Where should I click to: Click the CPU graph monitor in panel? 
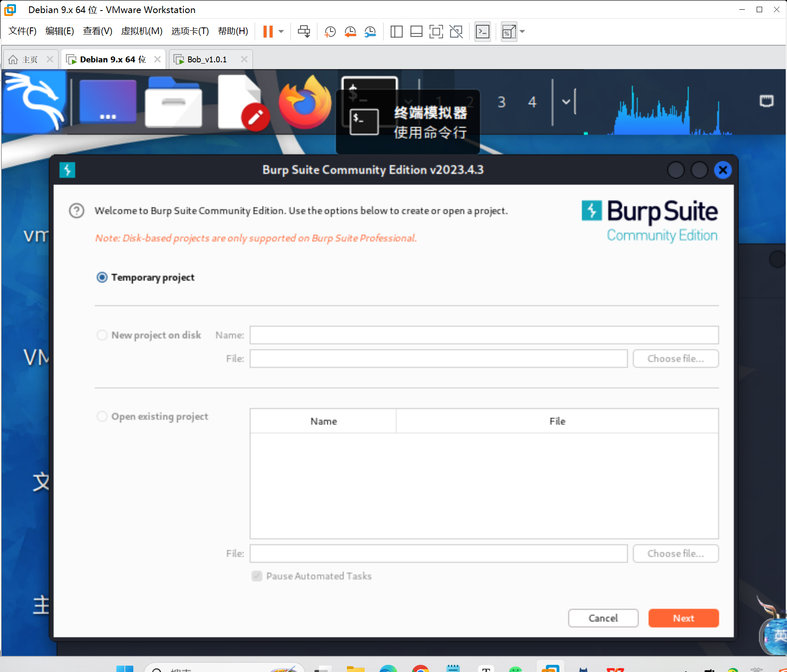pos(670,110)
